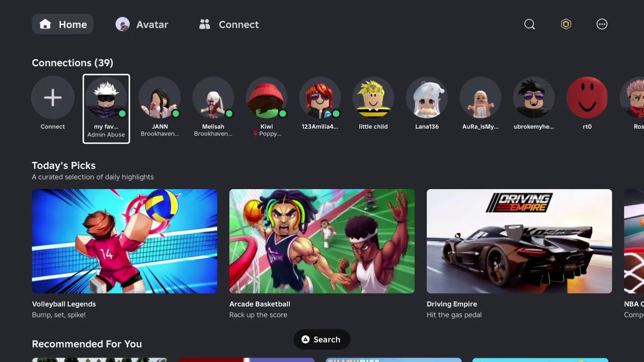The image size is (644, 362).
Task: Click the Arcade Basketball title text
Action: point(260,304)
